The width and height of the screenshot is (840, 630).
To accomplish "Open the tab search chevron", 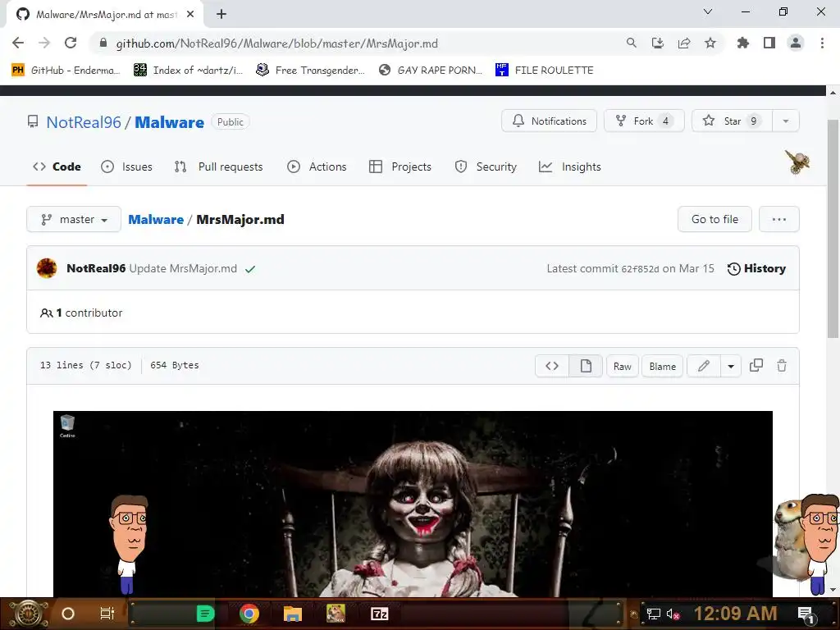I will (x=708, y=11).
